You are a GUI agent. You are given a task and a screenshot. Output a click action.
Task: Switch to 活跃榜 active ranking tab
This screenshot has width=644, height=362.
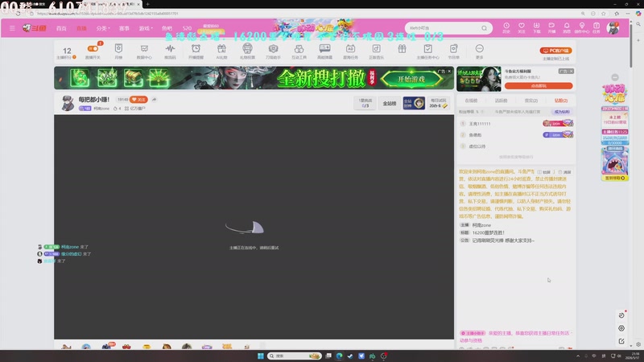[501, 101]
